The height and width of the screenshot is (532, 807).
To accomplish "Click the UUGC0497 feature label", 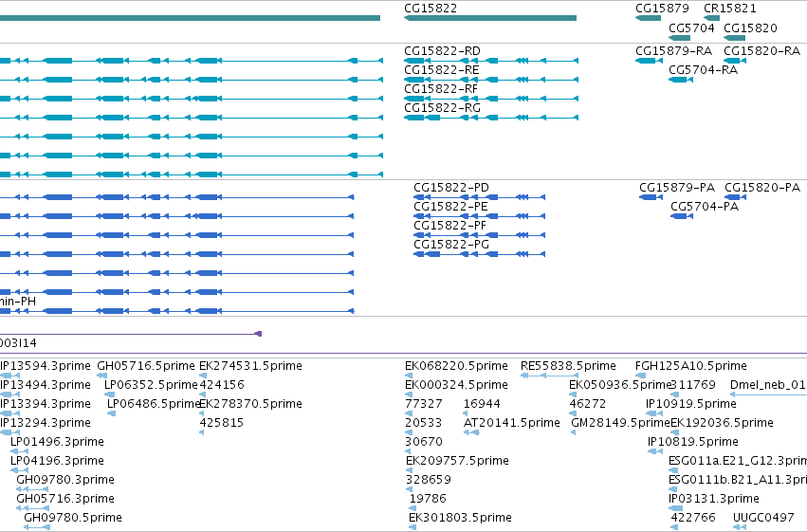I will point(763,518).
